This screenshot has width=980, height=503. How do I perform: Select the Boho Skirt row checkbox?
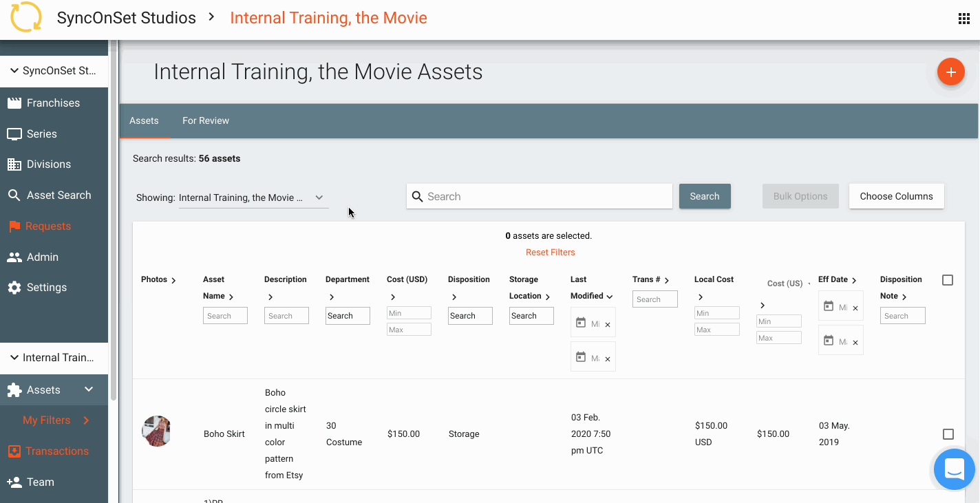click(x=948, y=434)
